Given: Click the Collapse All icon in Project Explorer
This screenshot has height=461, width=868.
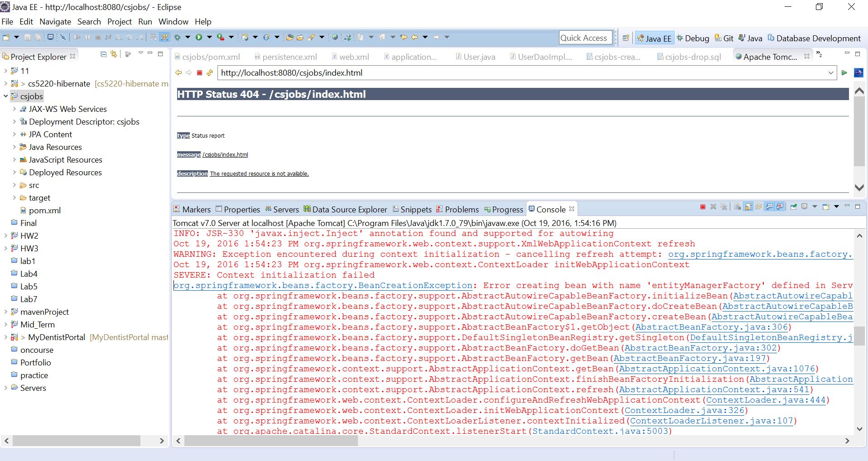Looking at the screenshot, I should click(x=104, y=54).
